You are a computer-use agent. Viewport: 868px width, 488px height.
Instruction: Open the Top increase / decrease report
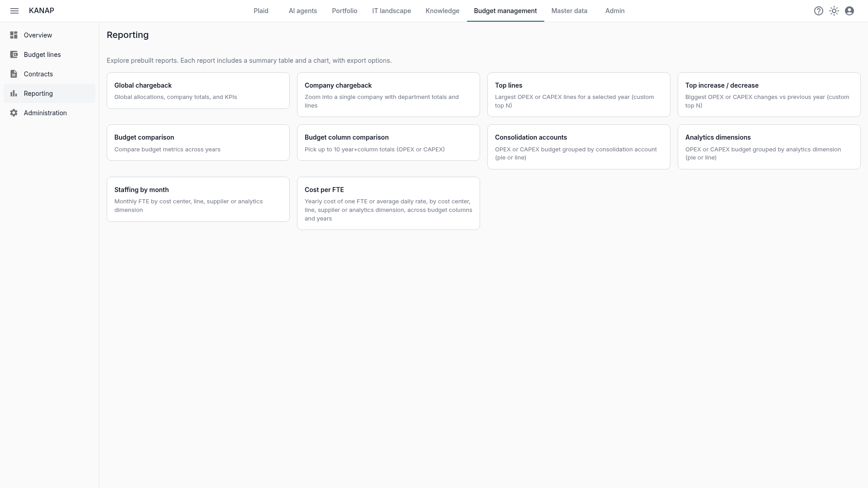coord(769,94)
